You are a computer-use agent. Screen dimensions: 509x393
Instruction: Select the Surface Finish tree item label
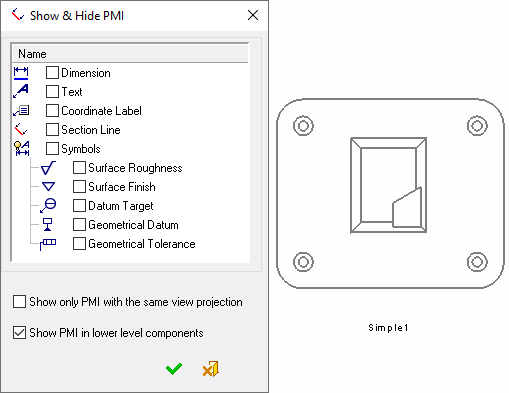[x=122, y=187]
